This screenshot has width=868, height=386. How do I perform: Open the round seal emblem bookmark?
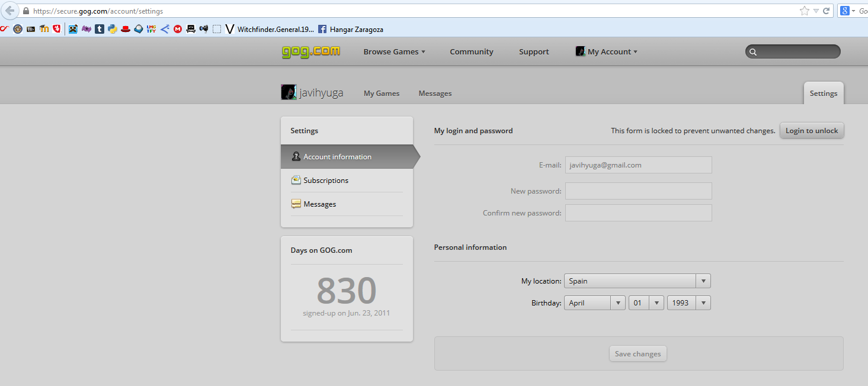tap(18, 28)
